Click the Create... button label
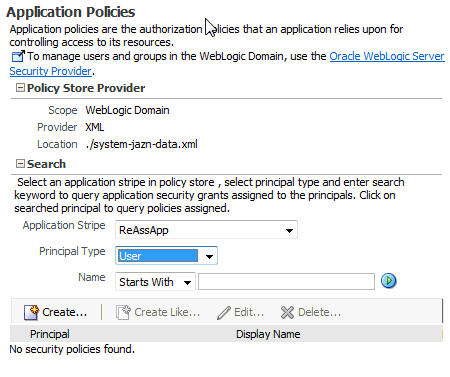 pos(64,312)
